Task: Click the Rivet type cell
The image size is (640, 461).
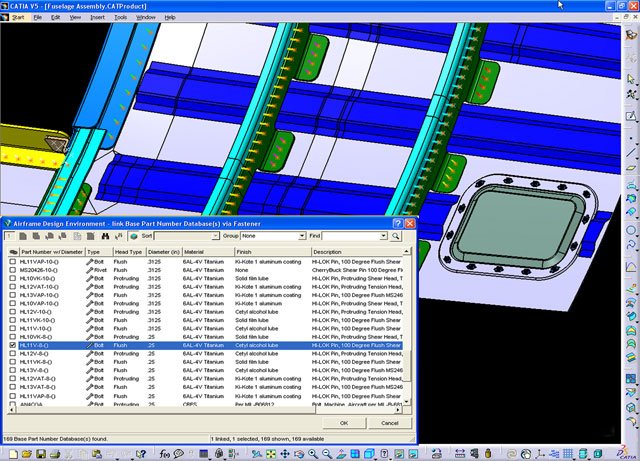Action: [x=97, y=270]
